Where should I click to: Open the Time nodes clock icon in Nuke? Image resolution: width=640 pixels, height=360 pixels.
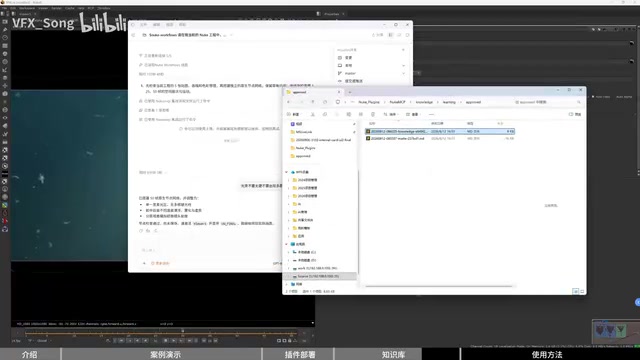point(5,38)
